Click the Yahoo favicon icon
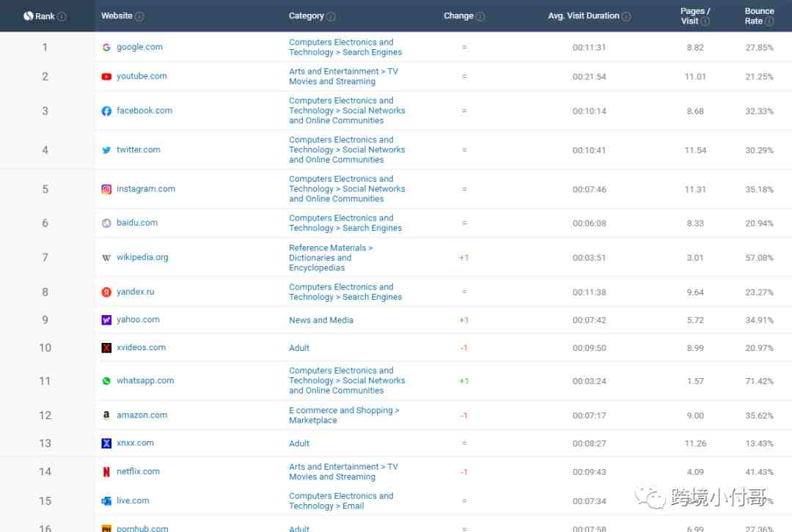The width and height of the screenshot is (792, 532). click(x=106, y=320)
